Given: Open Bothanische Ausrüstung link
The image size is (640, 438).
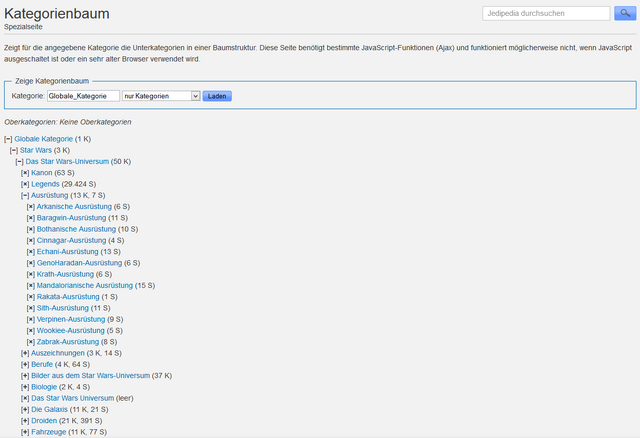Looking at the screenshot, I should [x=76, y=229].
